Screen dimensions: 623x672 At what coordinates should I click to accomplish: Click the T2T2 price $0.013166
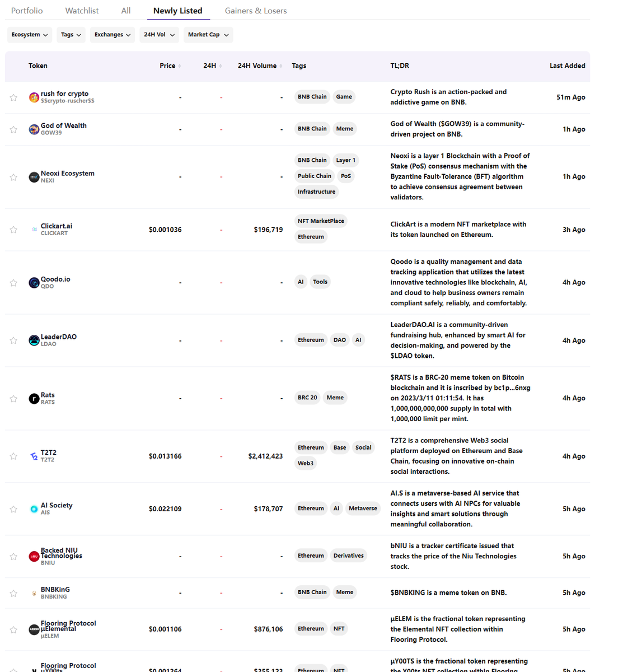pos(165,456)
